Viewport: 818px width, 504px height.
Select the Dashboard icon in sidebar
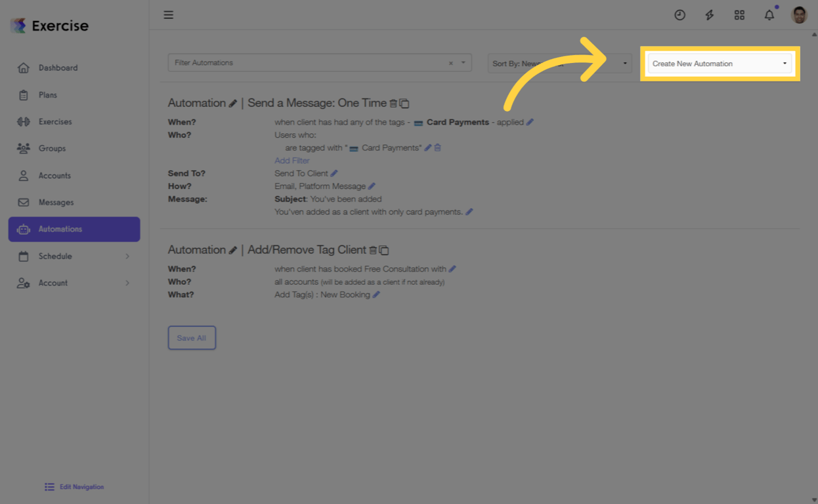coord(24,68)
